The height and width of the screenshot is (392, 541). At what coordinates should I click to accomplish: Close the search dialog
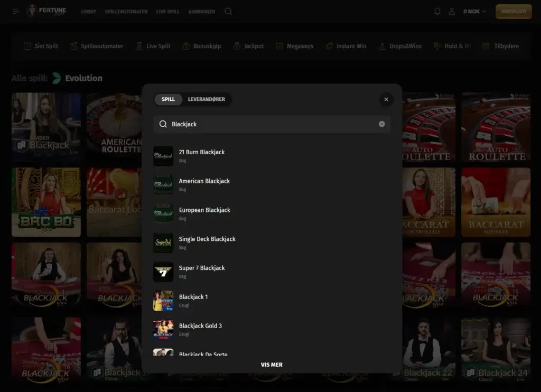click(x=386, y=99)
